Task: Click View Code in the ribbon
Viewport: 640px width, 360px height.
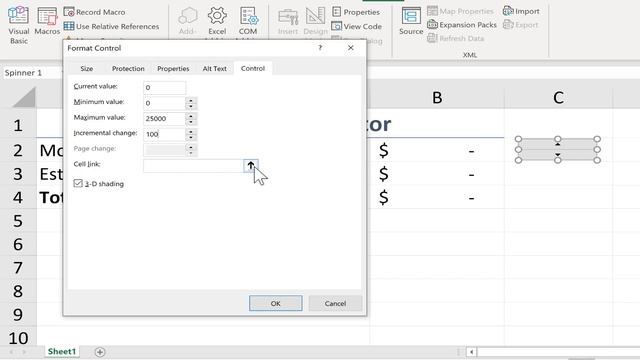Action: 357,26
